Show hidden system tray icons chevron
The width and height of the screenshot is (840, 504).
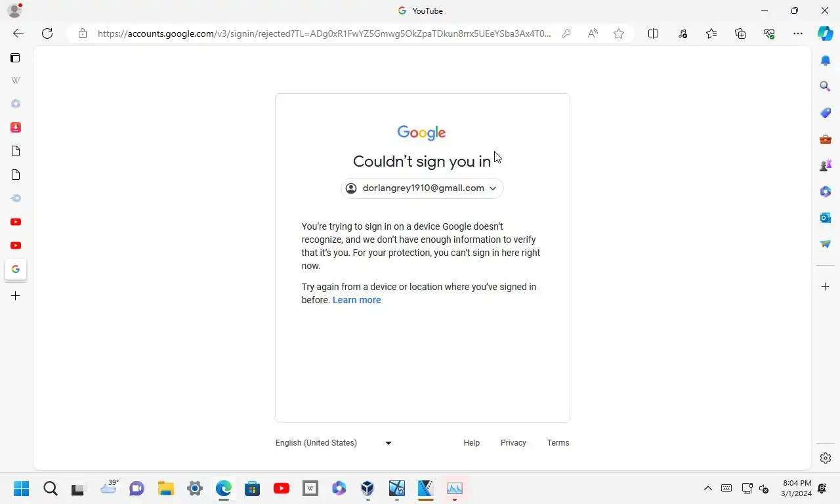(707, 488)
